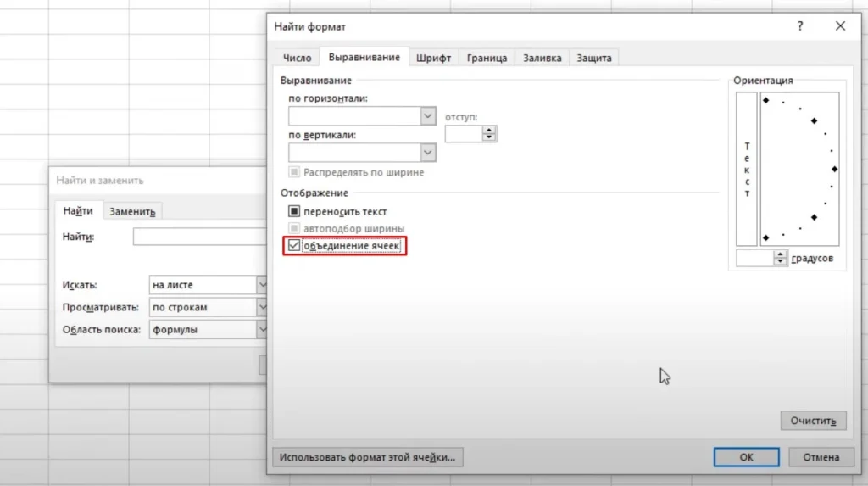
Task: Increase the отступ spinner value
Action: pos(489,130)
